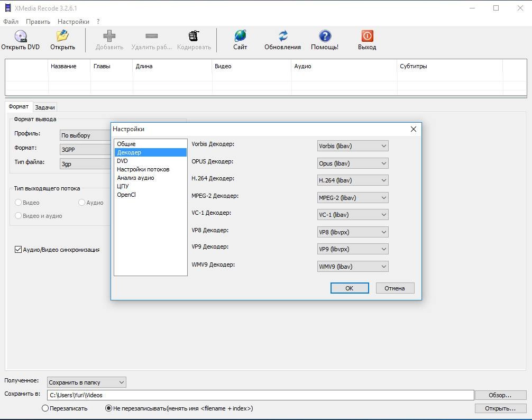
Task: Open the VP8 Декодер dropdown
Action: [353, 232]
